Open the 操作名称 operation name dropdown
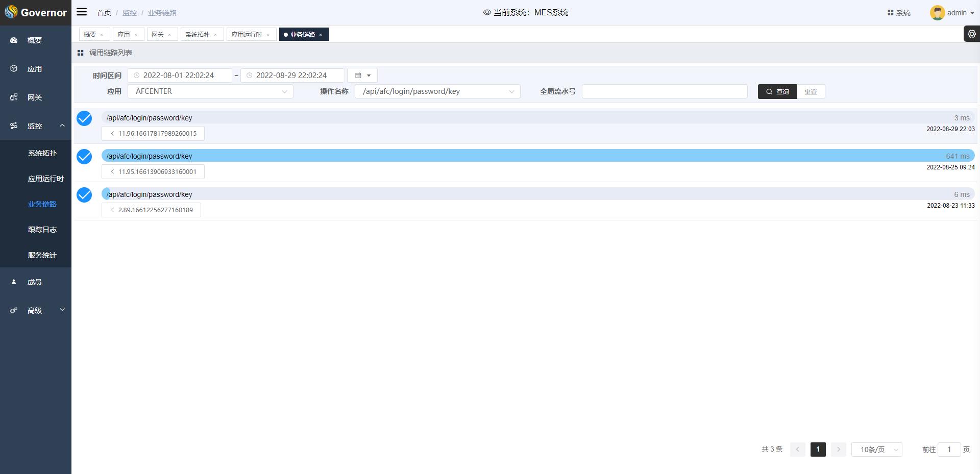Image resolution: width=980 pixels, height=474 pixels. click(x=437, y=91)
